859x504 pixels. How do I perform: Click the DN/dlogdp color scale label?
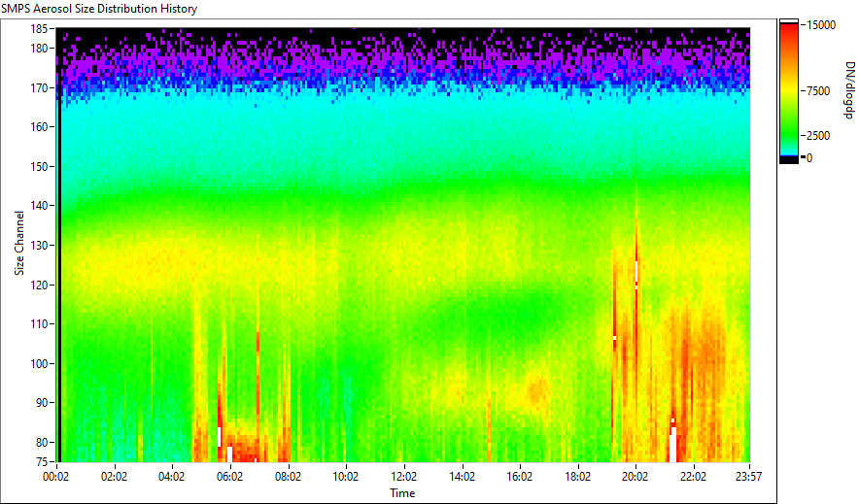click(848, 89)
